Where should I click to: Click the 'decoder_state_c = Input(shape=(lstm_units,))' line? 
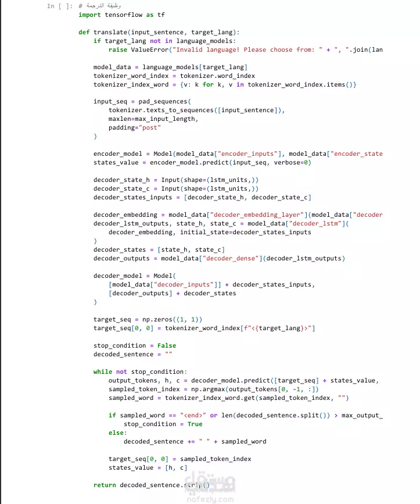176,189
